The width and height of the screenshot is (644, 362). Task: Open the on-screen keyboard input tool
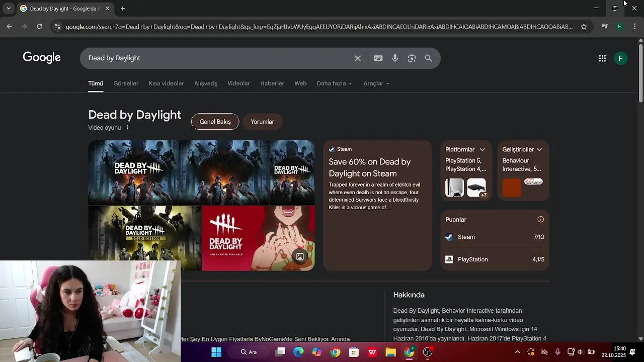378,58
